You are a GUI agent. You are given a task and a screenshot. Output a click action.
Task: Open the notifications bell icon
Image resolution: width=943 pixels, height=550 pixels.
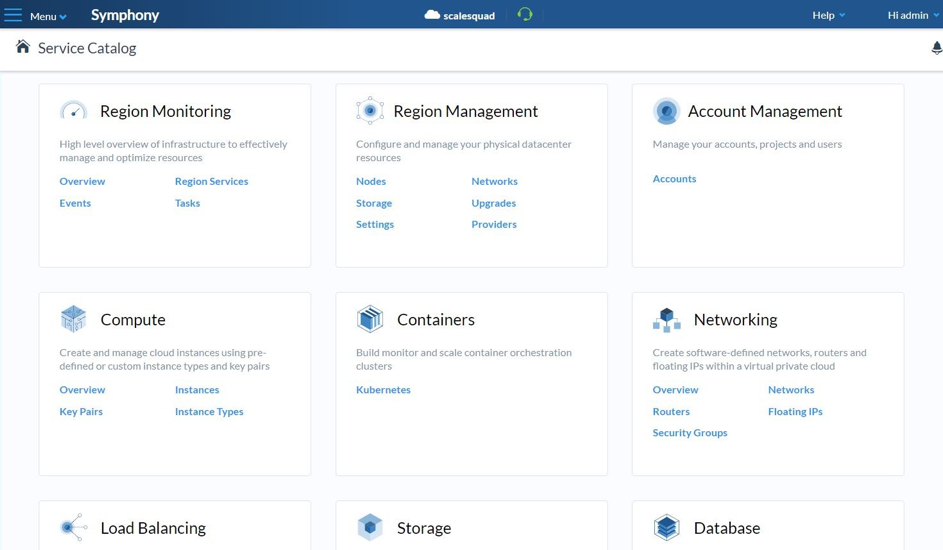click(x=936, y=48)
